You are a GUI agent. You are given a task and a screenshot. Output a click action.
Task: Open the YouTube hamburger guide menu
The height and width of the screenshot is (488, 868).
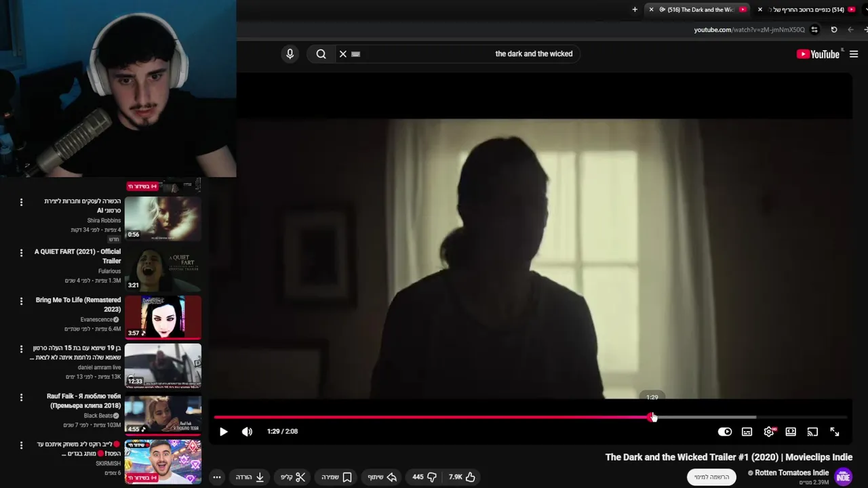point(854,54)
